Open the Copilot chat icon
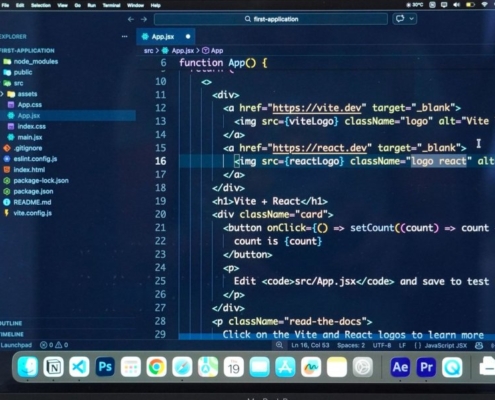The height and width of the screenshot is (400, 495). click(400, 19)
